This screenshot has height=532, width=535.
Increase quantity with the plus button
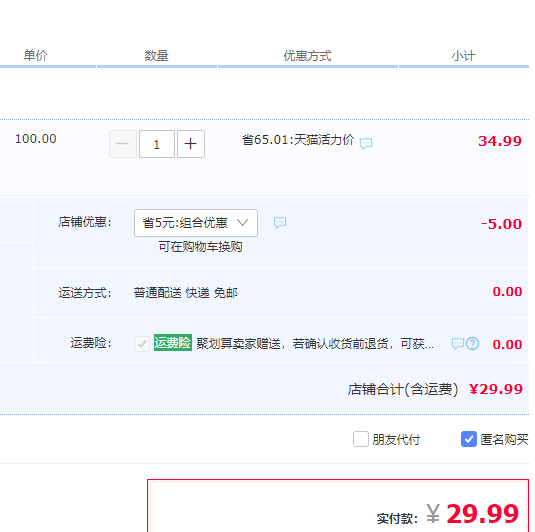191,144
